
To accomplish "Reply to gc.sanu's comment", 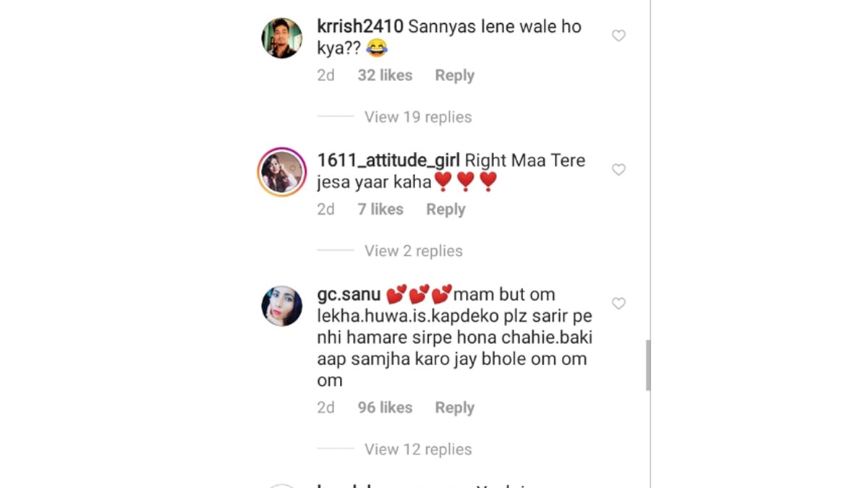I will coord(454,407).
